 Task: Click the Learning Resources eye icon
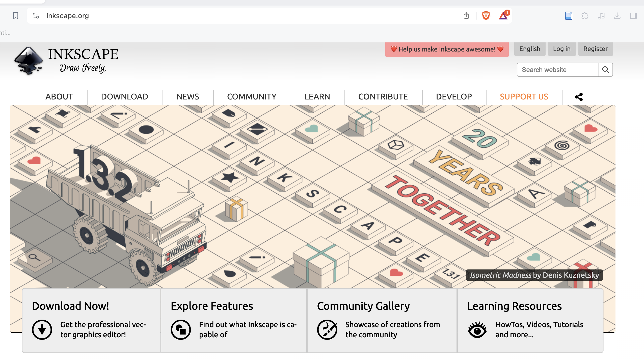[x=477, y=330]
